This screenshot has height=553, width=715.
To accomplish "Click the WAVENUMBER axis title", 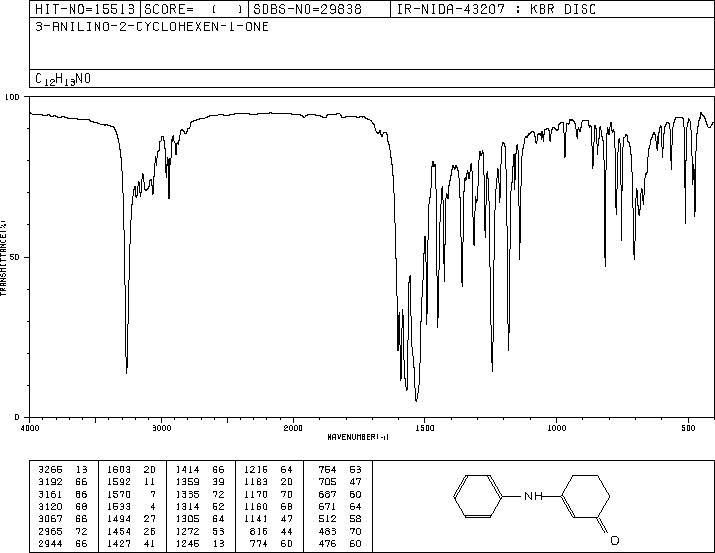I will (x=358, y=437).
